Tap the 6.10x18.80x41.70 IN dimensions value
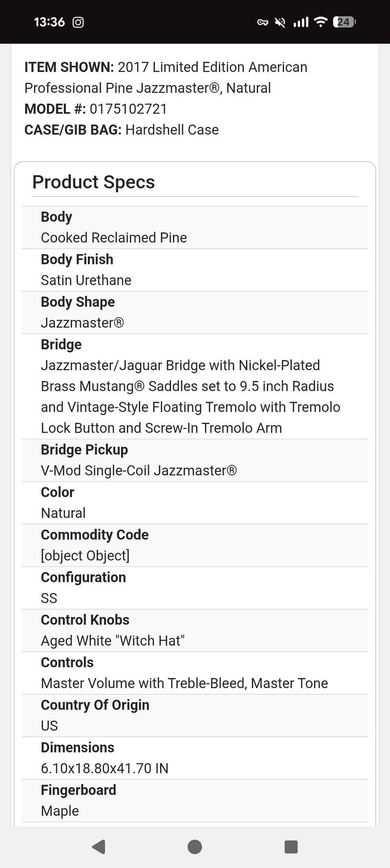 (104, 768)
